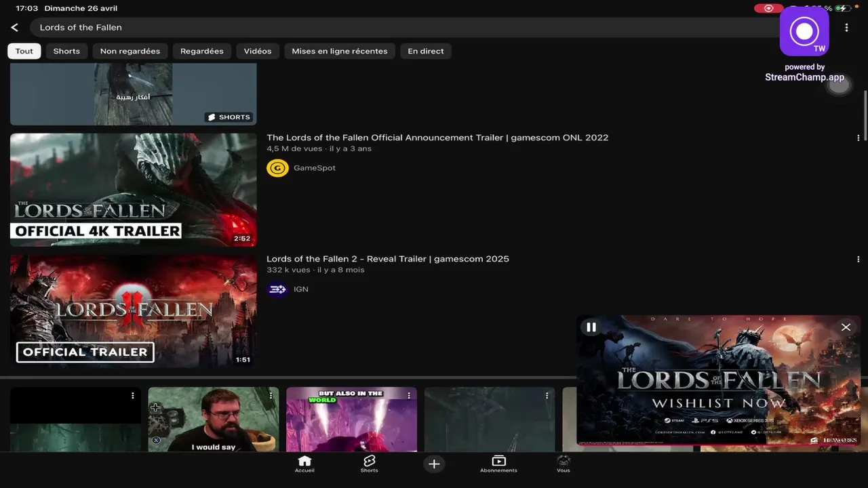Click the 1:51 duration badge
Image resolution: width=868 pixels, height=488 pixels.
tap(243, 360)
